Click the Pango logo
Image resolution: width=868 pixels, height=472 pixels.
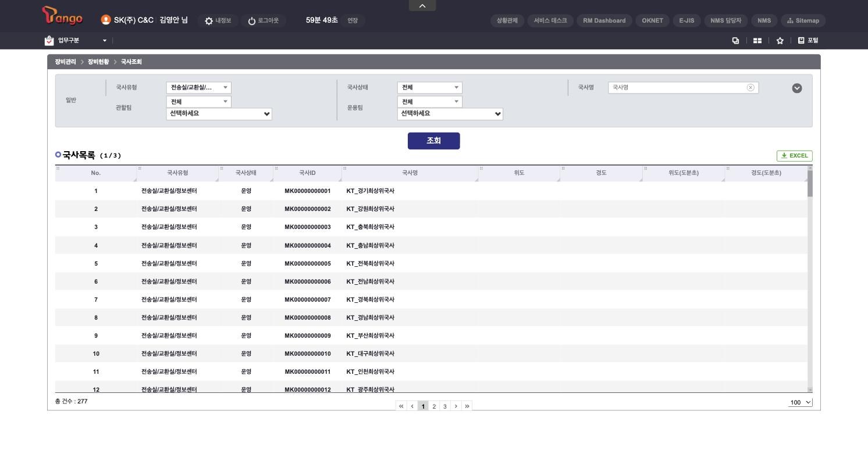[63, 16]
